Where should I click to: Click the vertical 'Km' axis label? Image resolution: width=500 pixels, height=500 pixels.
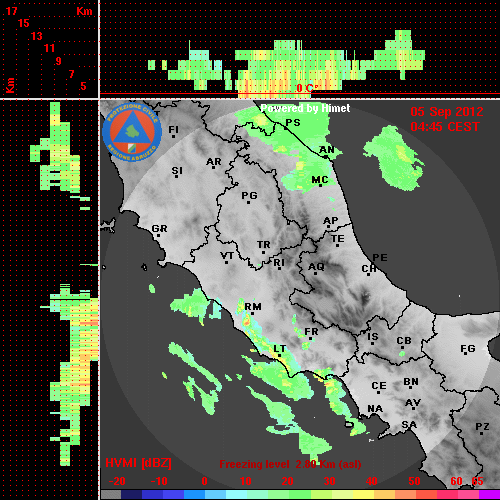coord(10,85)
